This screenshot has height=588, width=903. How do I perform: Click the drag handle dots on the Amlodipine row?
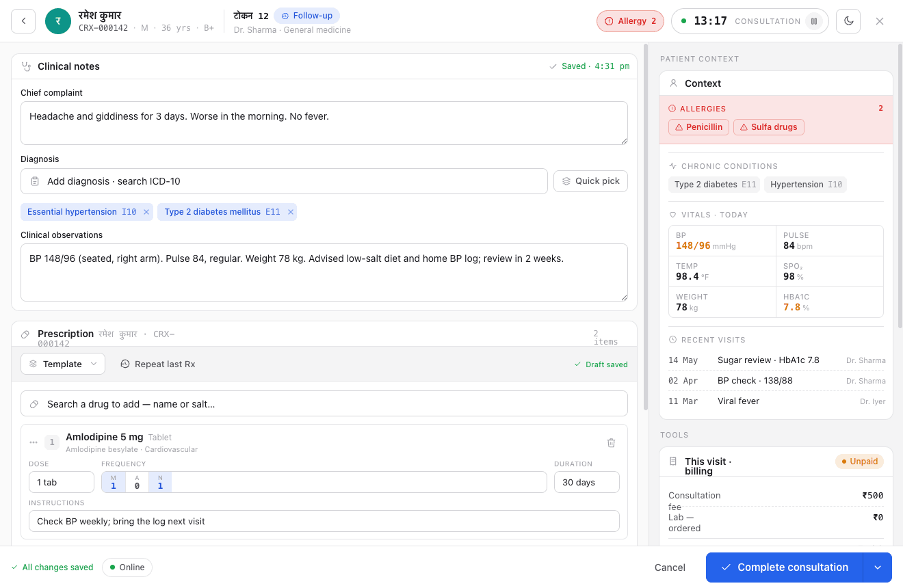(x=34, y=442)
